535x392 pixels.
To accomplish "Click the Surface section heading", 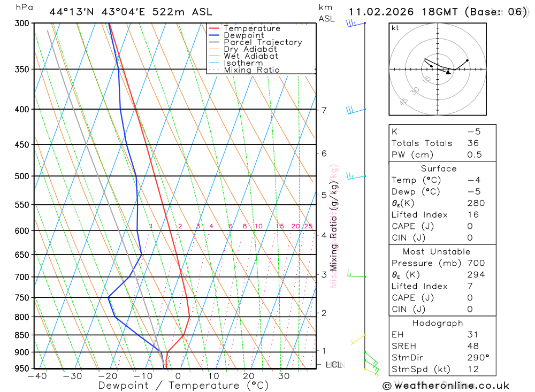I will coord(439,168).
